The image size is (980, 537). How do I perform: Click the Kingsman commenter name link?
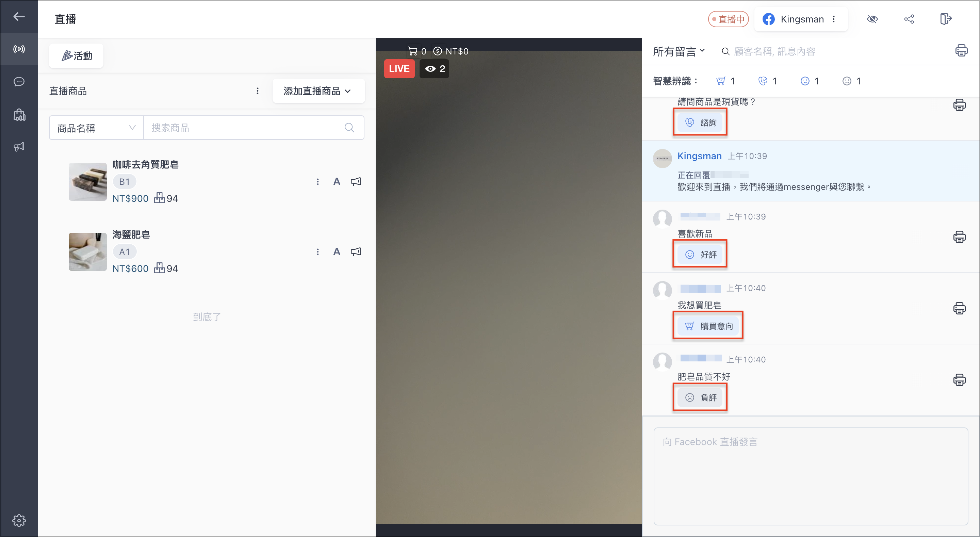pyautogui.click(x=699, y=156)
